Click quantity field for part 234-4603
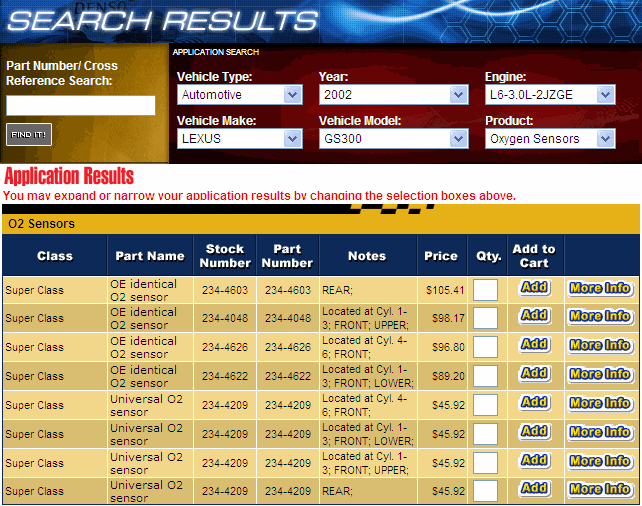The image size is (642, 506). [485, 290]
